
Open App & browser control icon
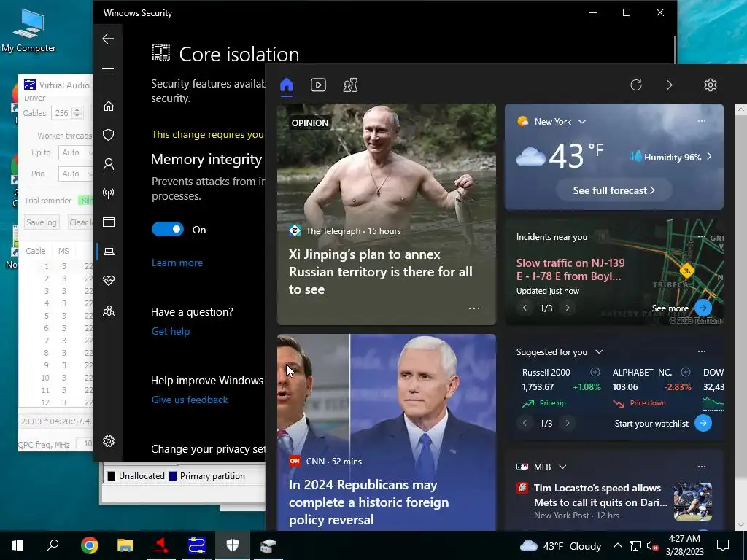tap(109, 222)
